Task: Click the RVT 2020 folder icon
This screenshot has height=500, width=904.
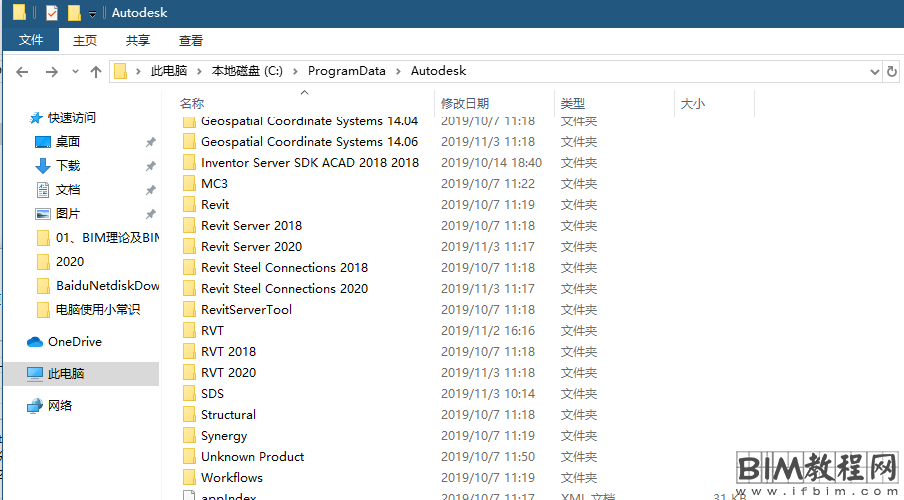Action: [x=189, y=373]
